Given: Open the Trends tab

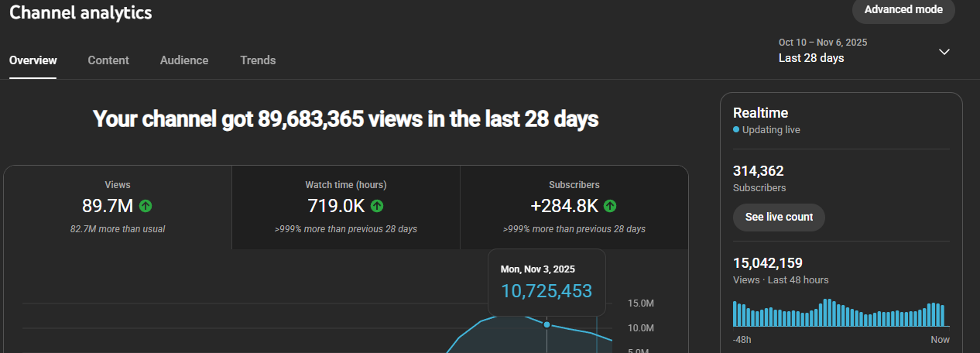Looking at the screenshot, I should coord(258,60).
